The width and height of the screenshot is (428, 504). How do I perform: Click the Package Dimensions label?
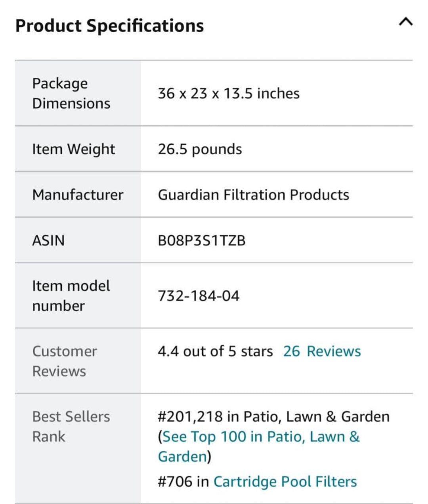pos(71,94)
